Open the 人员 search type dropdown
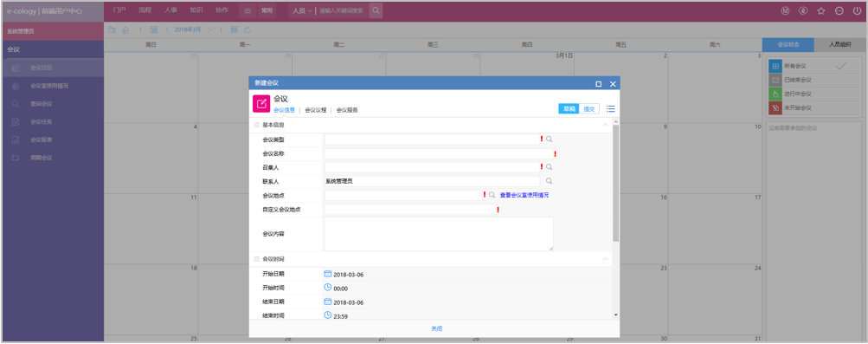The height and width of the screenshot is (344, 868). (x=302, y=10)
